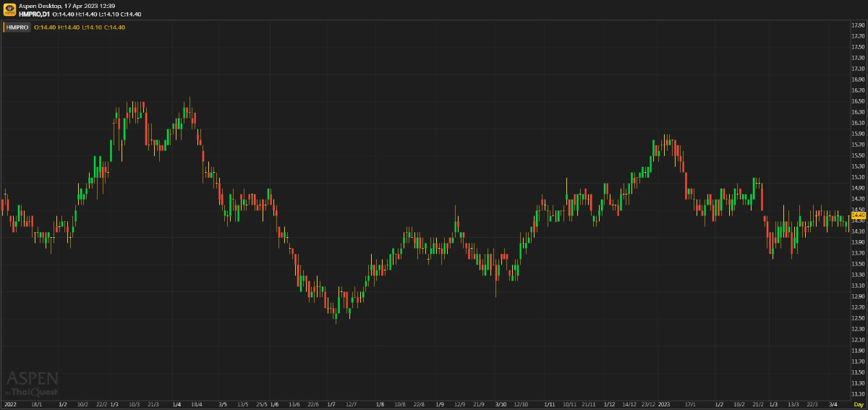868x410 pixels.
Task: Click the 1/4 date label
Action: 177,404
